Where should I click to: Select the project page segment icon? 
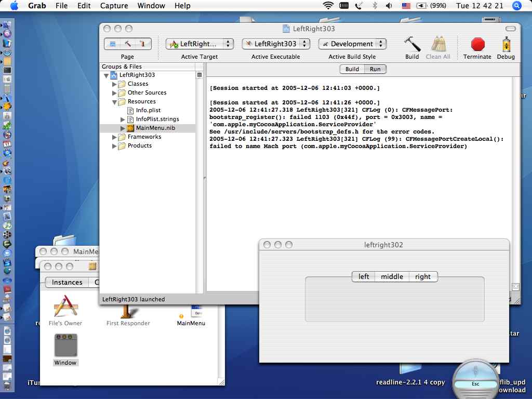pos(113,44)
